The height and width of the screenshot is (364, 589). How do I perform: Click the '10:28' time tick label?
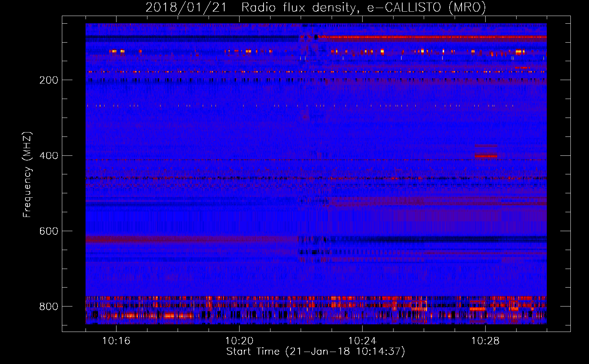click(485, 341)
